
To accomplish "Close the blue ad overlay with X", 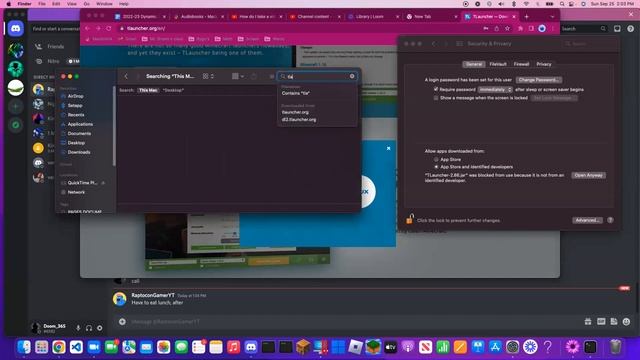I will point(388,149).
